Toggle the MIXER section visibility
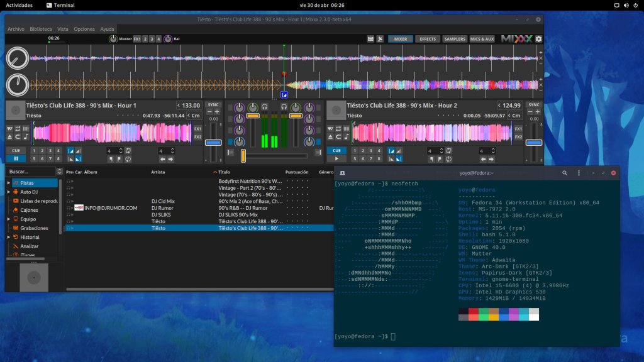This screenshot has height=362, width=644. click(400, 39)
